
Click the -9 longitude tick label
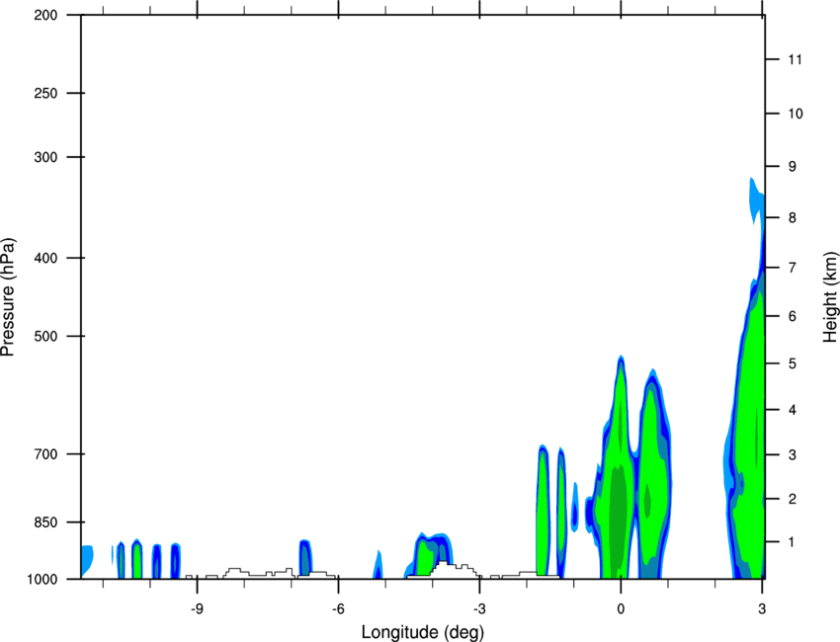pos(197,609)
